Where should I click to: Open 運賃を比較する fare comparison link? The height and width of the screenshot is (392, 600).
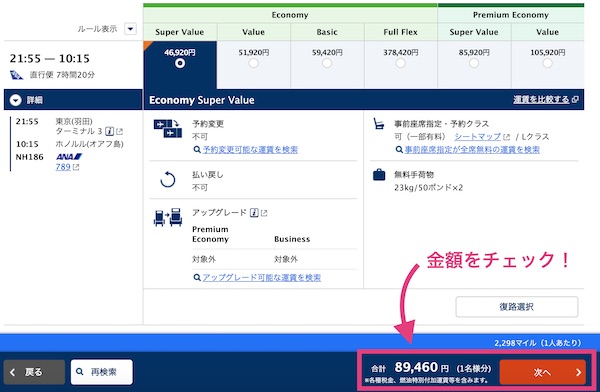[x=541, y=100]
